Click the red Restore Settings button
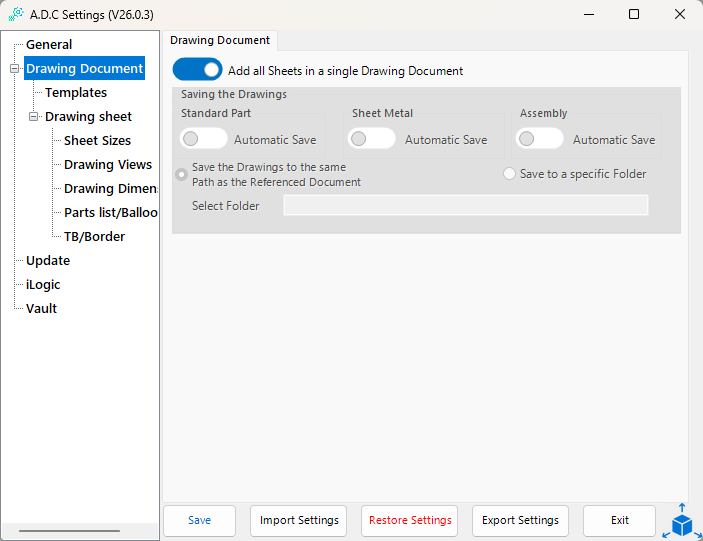 tap(410, 520)
